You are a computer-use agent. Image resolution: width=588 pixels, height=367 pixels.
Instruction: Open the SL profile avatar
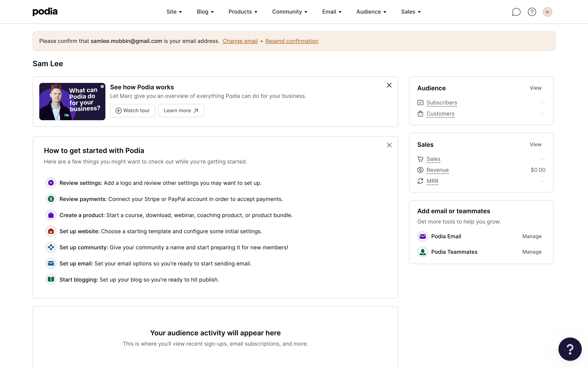point(548,12)
